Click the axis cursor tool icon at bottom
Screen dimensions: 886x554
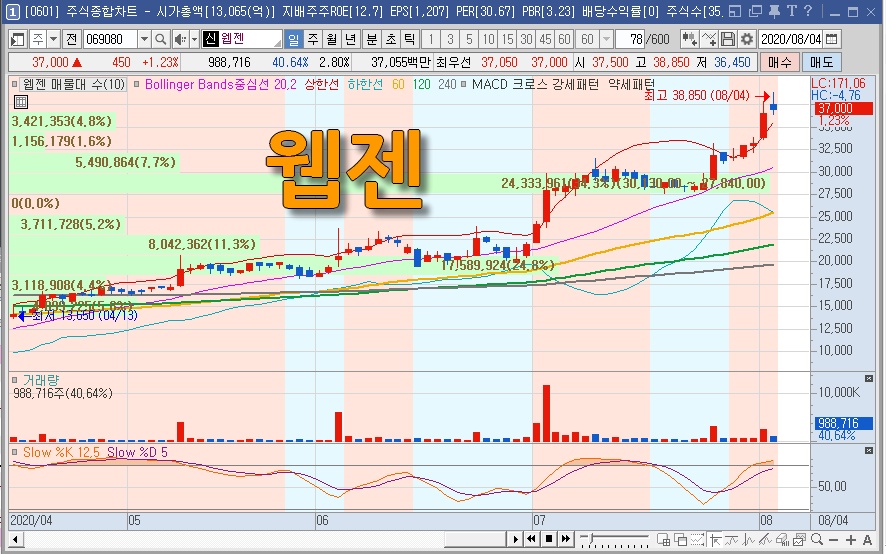714,539
